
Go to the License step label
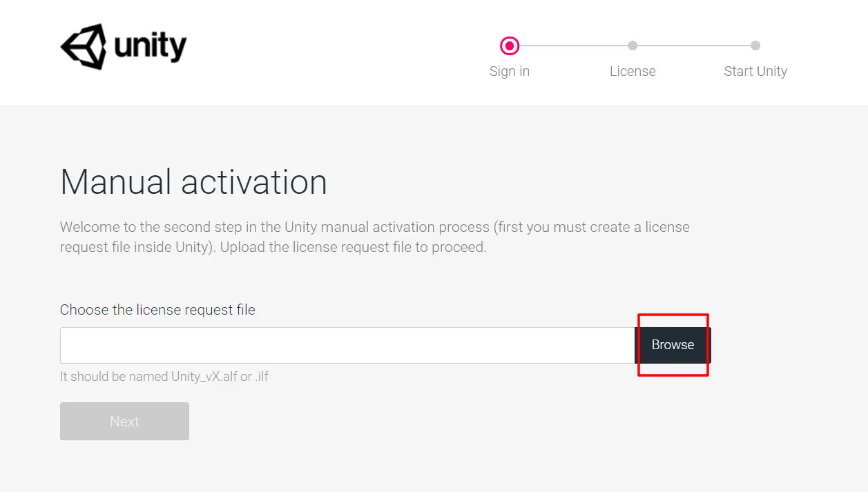[633, 71]
